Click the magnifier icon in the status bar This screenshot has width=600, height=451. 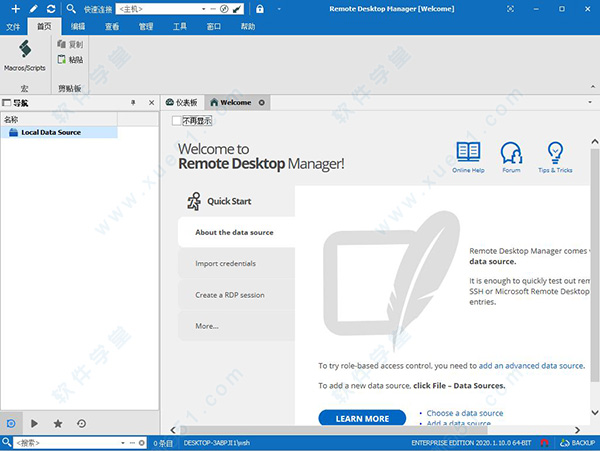coord(7,442)
